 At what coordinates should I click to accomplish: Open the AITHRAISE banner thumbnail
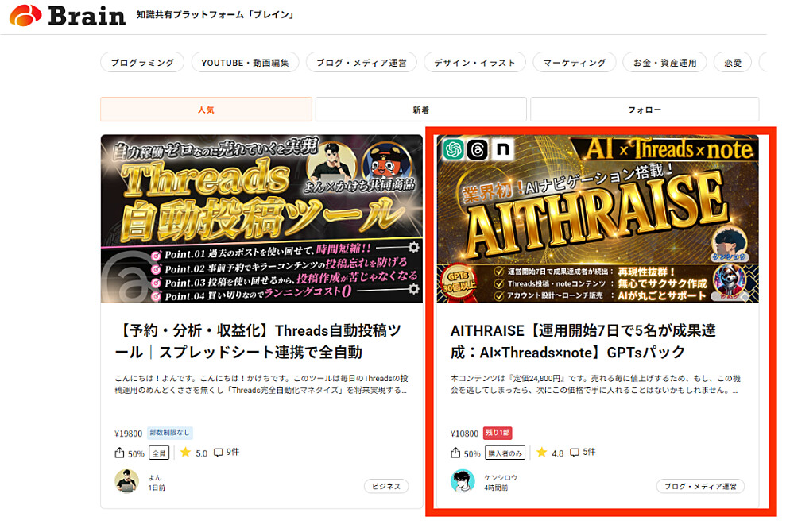[x=598, y=218]
